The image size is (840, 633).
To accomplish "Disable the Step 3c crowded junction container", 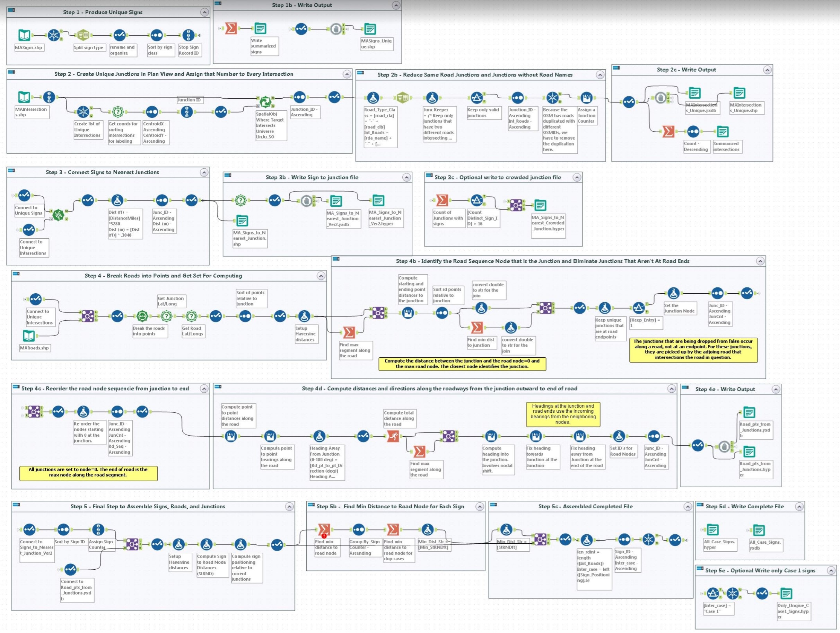I will click(429, 175).
